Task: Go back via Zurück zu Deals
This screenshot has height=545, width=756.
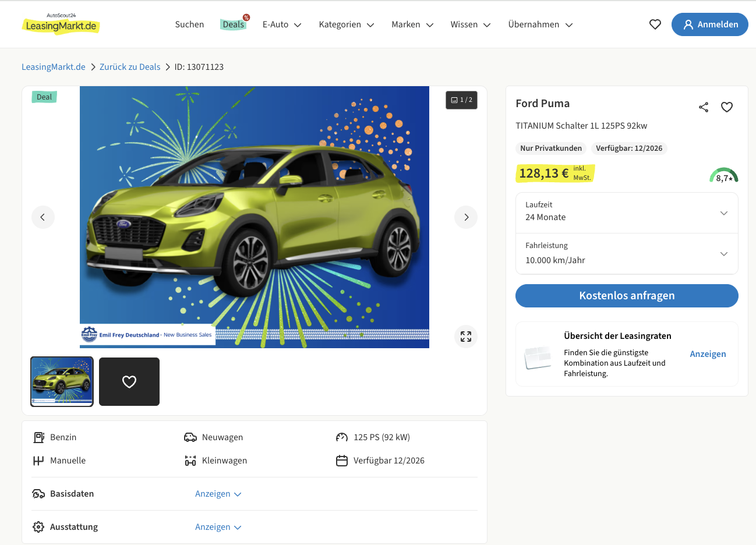Action: pyautogui.click(x=130, y=67)
